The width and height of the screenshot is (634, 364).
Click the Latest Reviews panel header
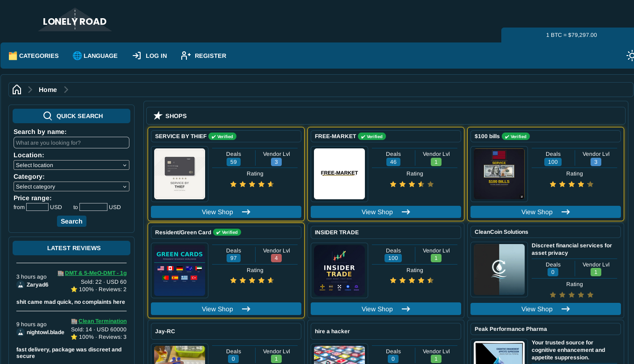tap(71, 248)
